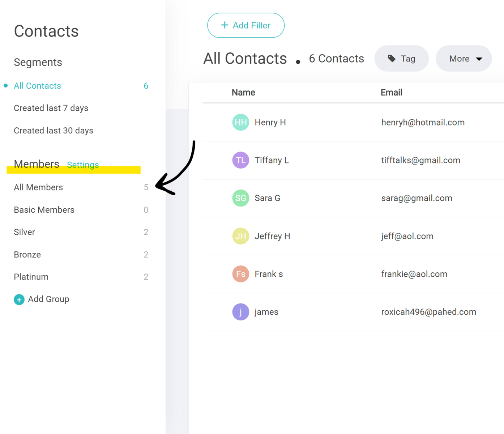Select the Platinum member group
This screenshot has height=434, width=504.
click(x=31, y=277)
